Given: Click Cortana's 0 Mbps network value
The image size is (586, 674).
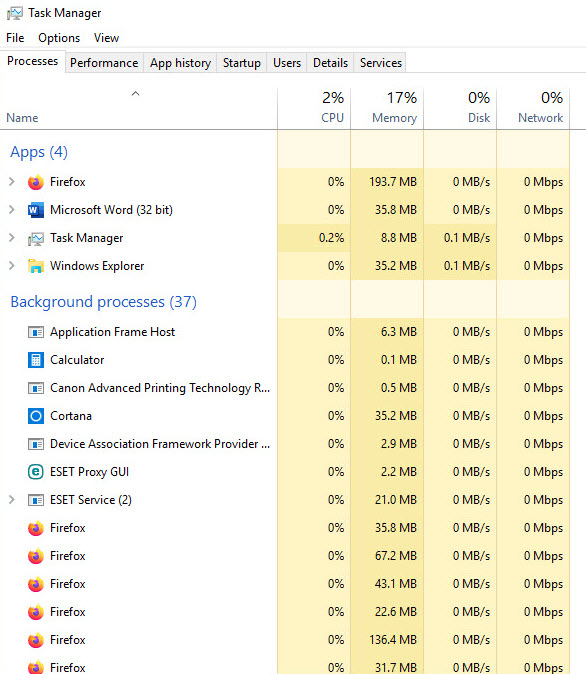Looking at the screenshot, I should point(543,416).
